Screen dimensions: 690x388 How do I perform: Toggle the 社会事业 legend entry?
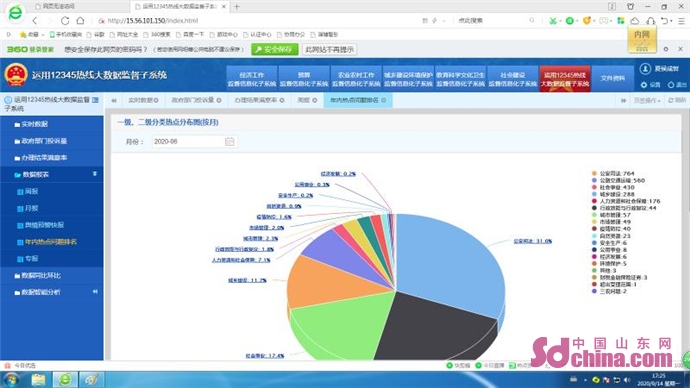pyautogui.click(x=613, y=187)
